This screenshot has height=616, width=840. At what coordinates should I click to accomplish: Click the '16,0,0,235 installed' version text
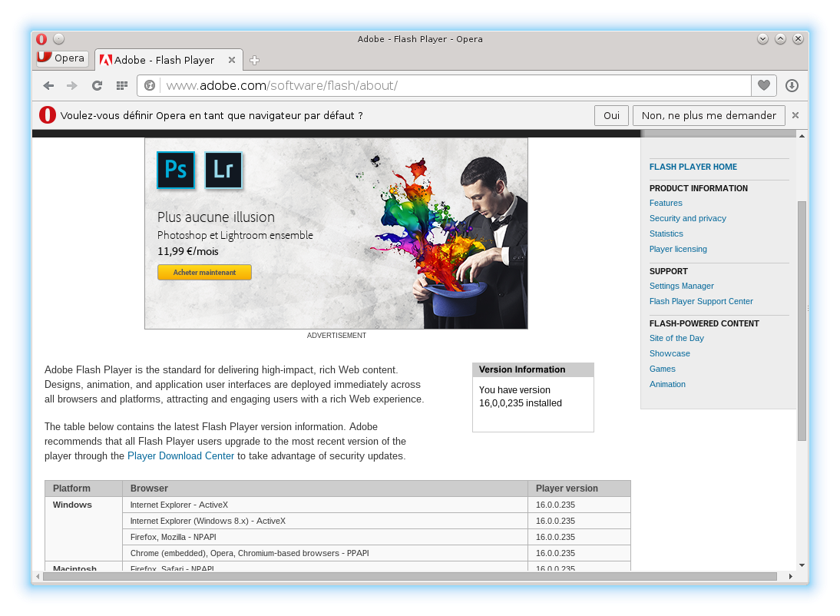520,403
